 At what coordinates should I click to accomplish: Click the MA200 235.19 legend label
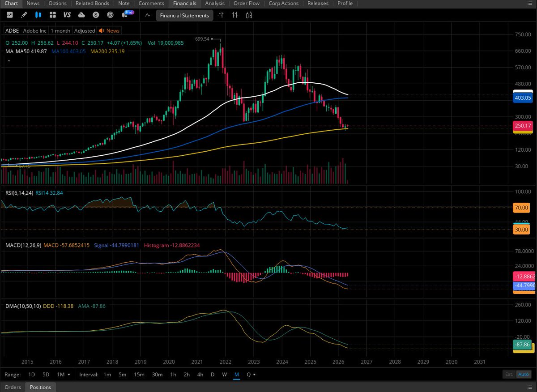[x=107, y=51]
